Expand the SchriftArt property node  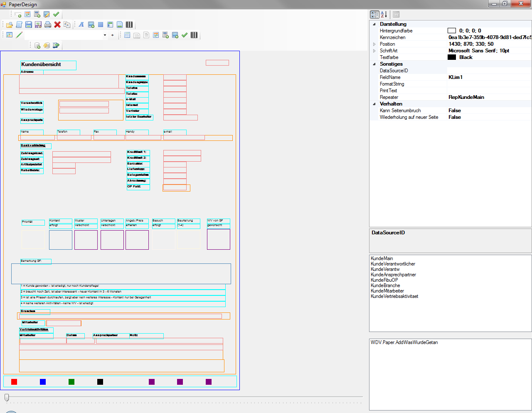coord(374,51)
